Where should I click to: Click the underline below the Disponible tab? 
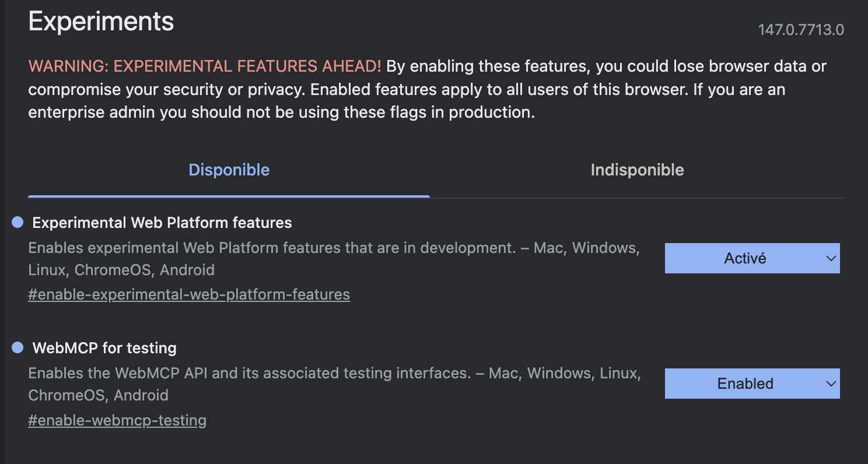click(229, 197)
